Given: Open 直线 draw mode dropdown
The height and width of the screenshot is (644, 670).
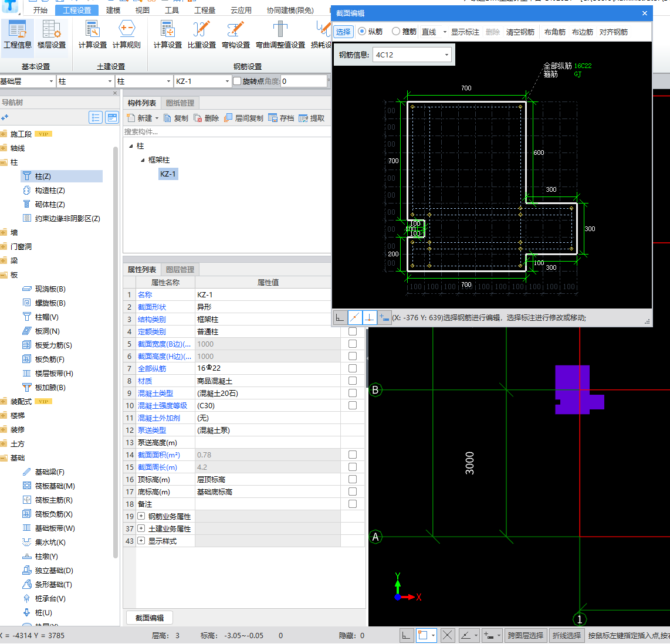Looking at the screenshot, I should pos(445,32).
